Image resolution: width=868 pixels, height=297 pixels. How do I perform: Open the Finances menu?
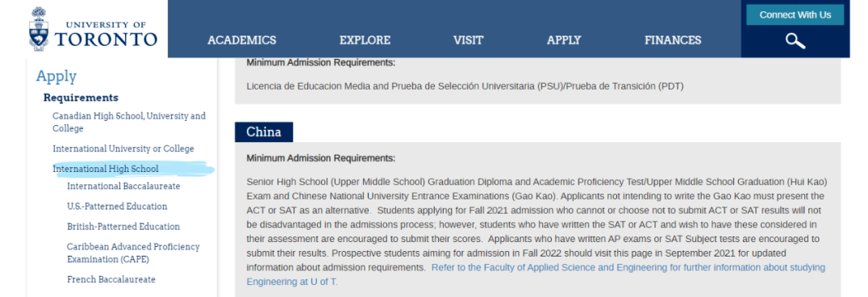tap(673, 40)
